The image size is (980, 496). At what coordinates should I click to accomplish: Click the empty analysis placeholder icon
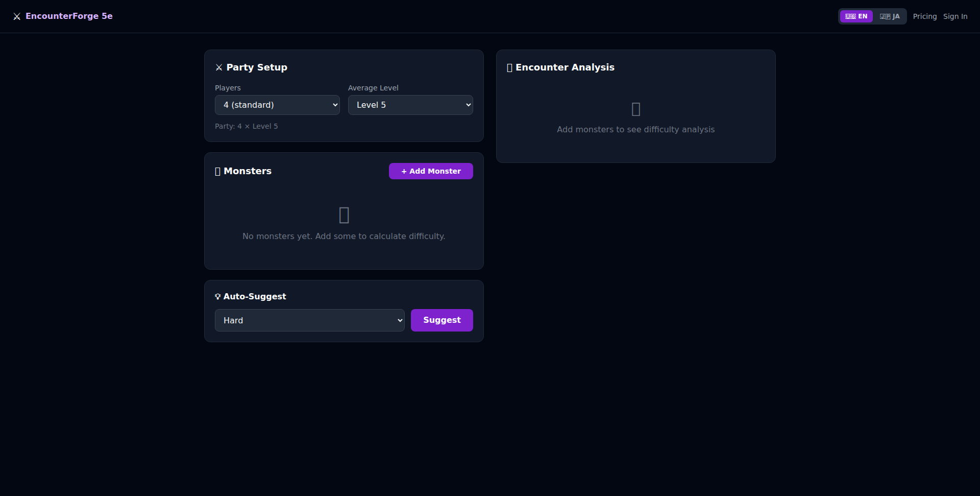636,109
